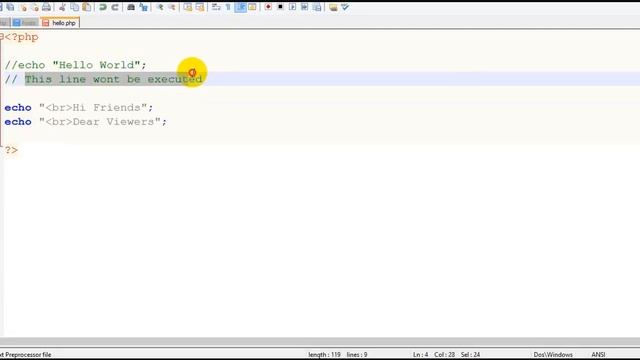Open the User Defined Language icon
The height and width of the screenshot is (360, 640).
[x=252, y=7]
